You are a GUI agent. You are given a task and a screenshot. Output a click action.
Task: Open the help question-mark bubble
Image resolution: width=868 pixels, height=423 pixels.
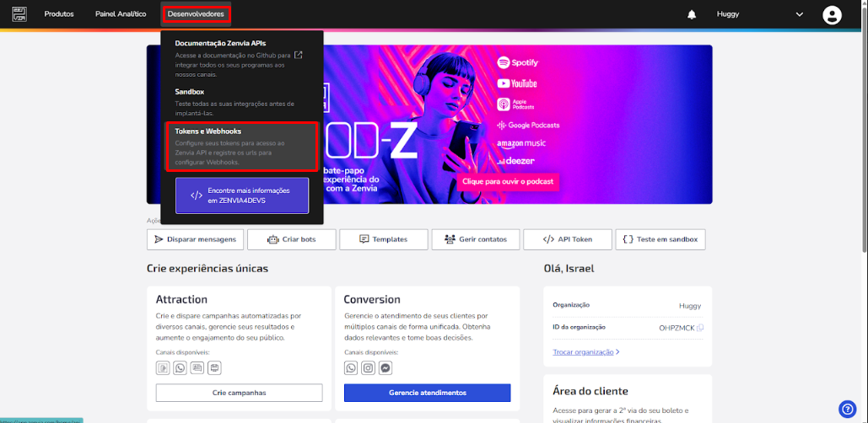click(848, 409)
